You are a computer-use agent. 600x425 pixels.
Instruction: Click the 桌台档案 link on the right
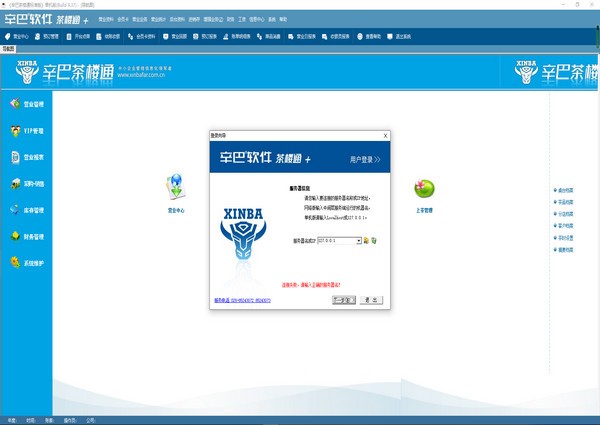(x=563, y=190)
